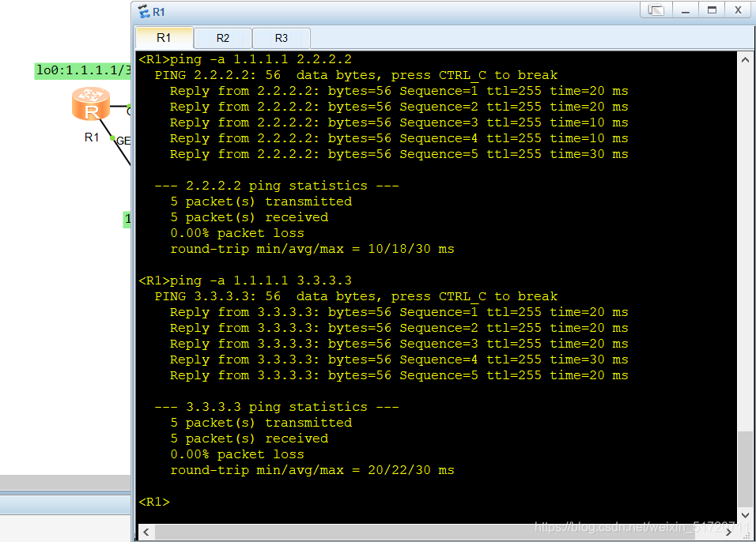The width and height of the screenshot is (756, 542).
Task: Click 'round-trip min/avg/max = 20/22/30 ms' line
Action: click(312, 470)
